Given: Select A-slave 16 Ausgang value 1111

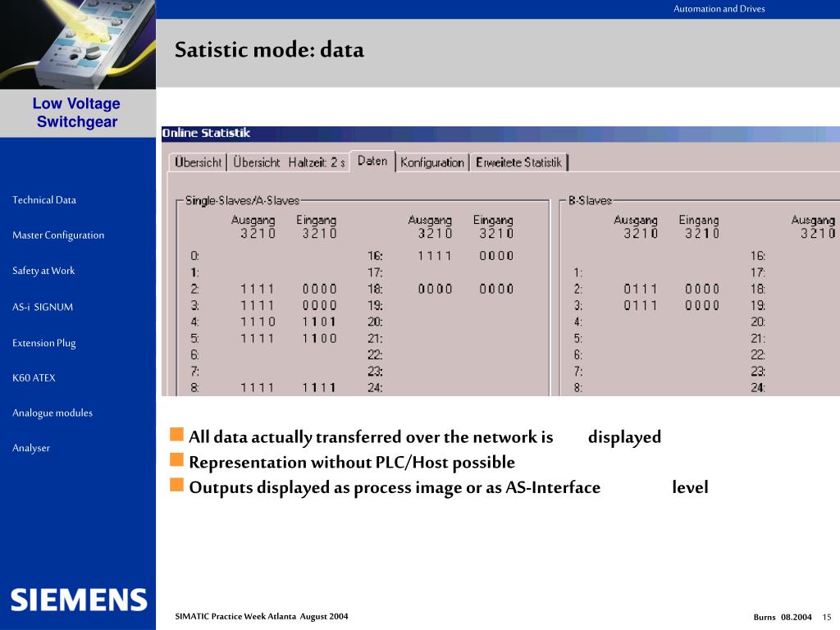Looking at the screenshot, I should [435, 256].
